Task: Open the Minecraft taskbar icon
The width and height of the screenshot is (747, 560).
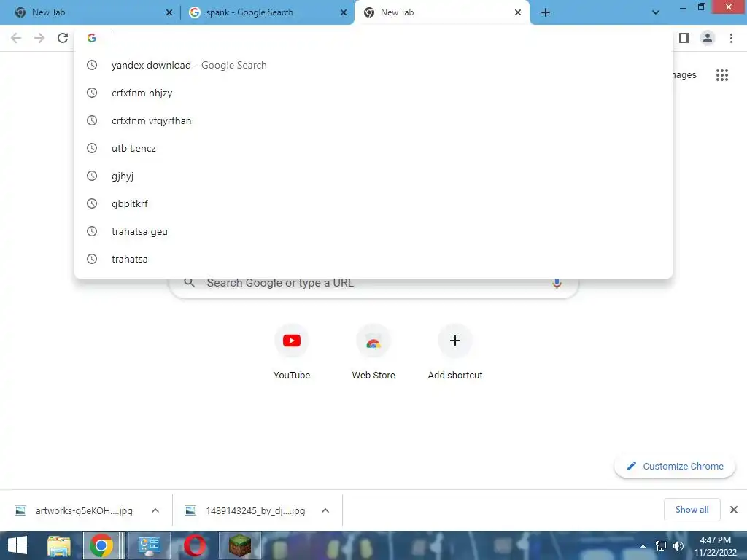Action: click(240, 545)
